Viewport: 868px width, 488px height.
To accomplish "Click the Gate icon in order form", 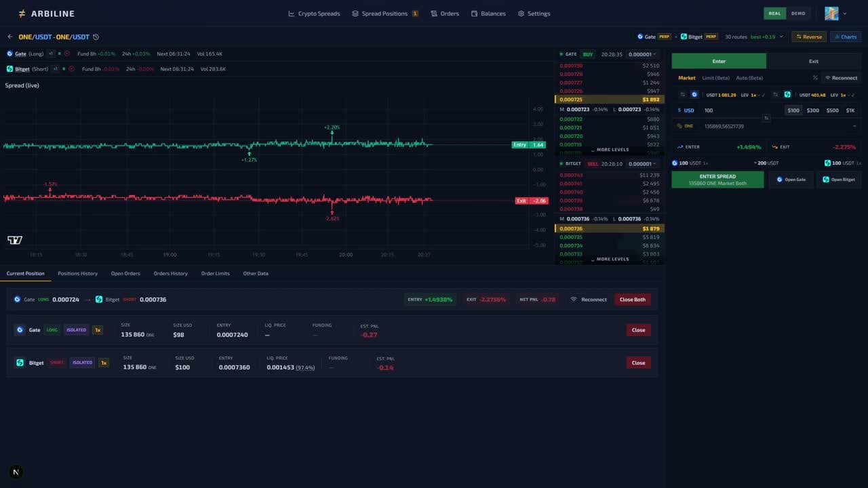I will 694,95.
